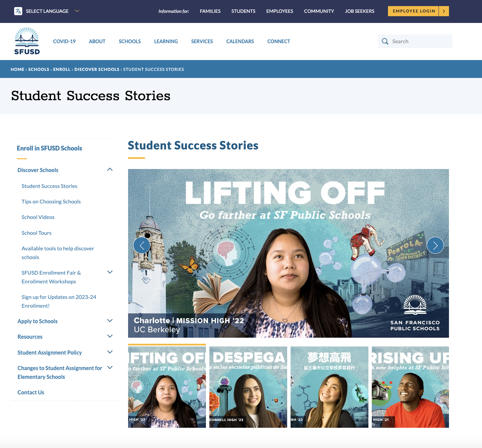Advance to next carousel slide

click(435, 246)
